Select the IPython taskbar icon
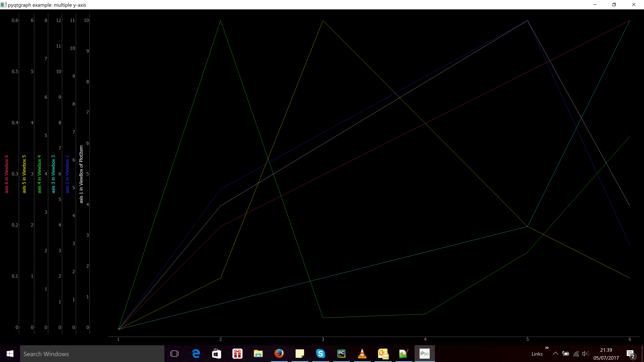This screenshot has height=362, width=644. 424,354
